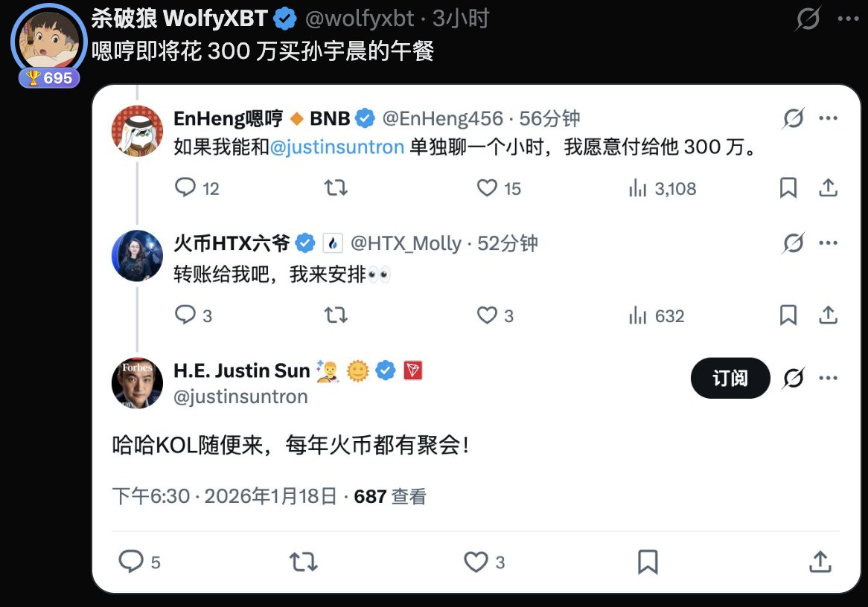Share EnHeng's tweet
This screenshot has width=868, height=607.
pyautogui.click(x=828, y=188)
